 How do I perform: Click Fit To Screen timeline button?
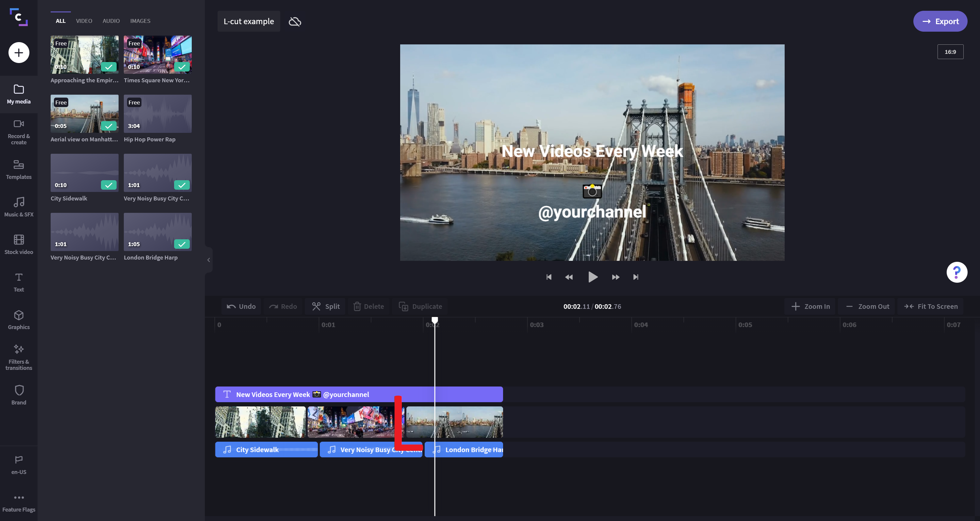tap(931, 306)
